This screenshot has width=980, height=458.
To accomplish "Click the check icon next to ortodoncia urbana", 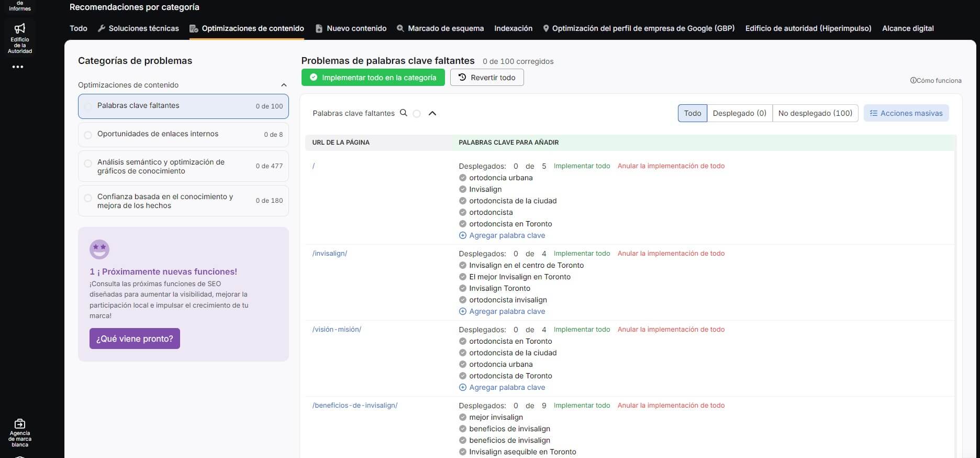I will pyautogui.click(x=462, y=178).
